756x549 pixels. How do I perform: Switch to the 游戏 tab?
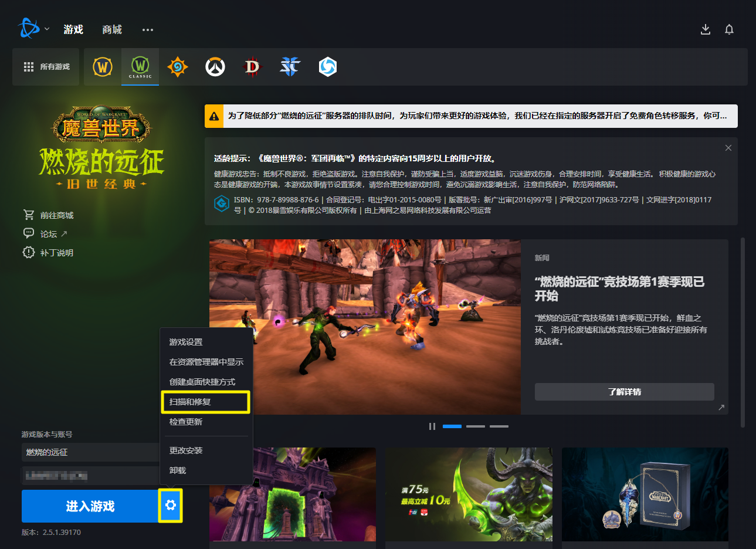point(73,29)
